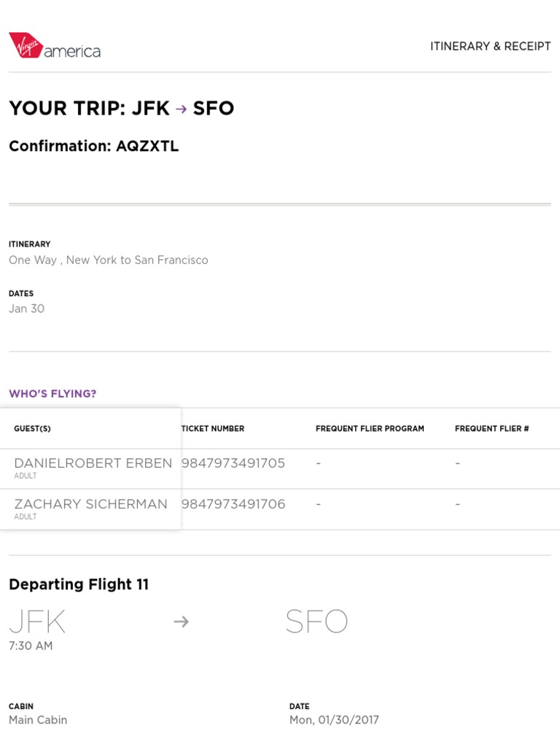Click the Virgin America logo
Viewport: 560px width, 747px height.
(x=55, y=46)
